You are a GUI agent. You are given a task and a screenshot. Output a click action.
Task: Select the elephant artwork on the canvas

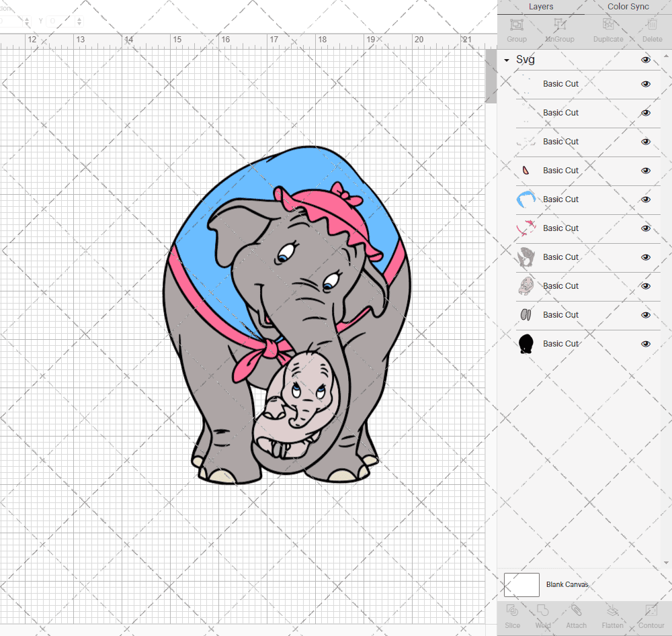(x=287, y=315)
